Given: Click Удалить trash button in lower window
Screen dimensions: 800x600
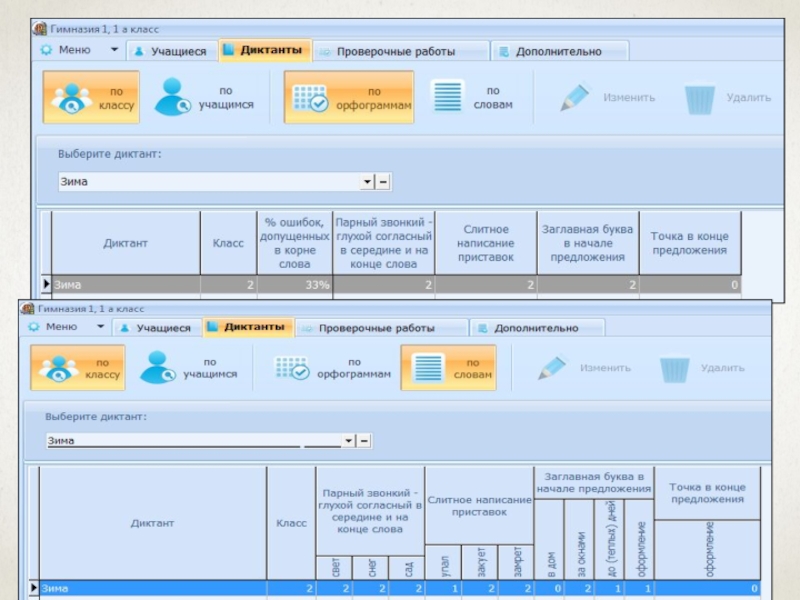Looking at the screenshot, I should [x=702, y=368].
